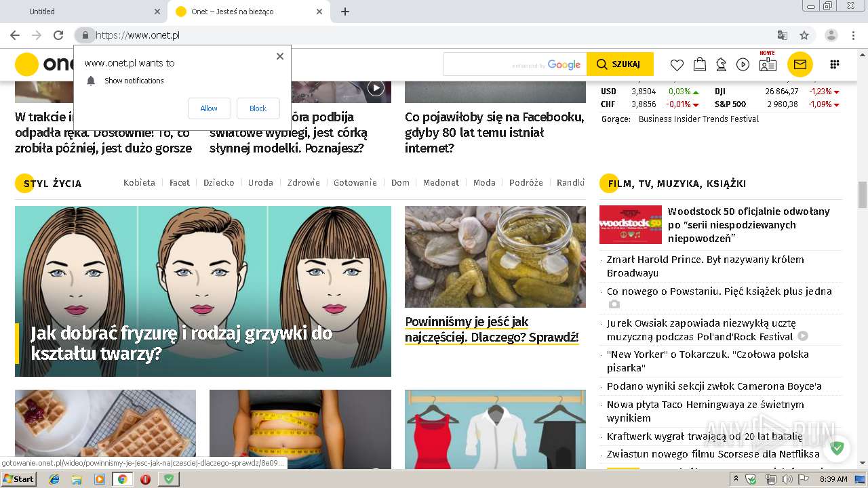Click into the Google search field
This screenshot has height=488, width=868.
click(515, 64)
